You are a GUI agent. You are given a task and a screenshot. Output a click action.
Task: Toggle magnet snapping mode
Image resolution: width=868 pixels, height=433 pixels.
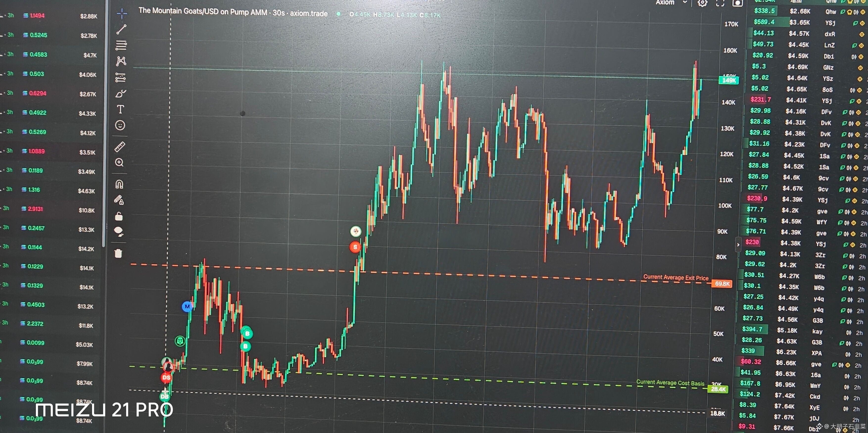point(119,184)
